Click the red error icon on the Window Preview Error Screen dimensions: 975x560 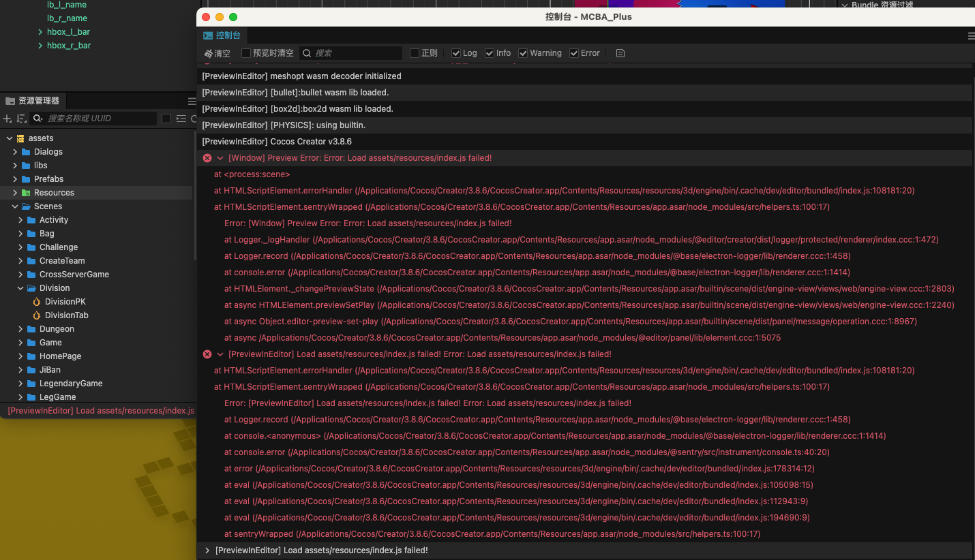[x=207, y=158]
